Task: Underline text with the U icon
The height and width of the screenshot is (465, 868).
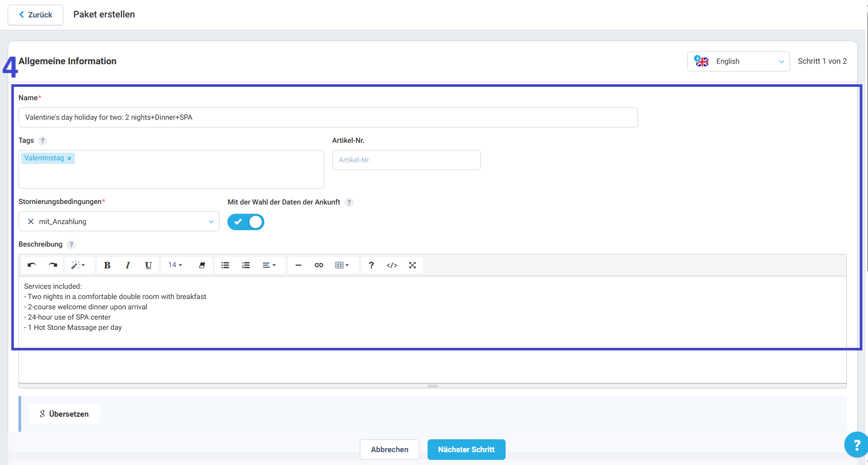Action: coord(148,265)
